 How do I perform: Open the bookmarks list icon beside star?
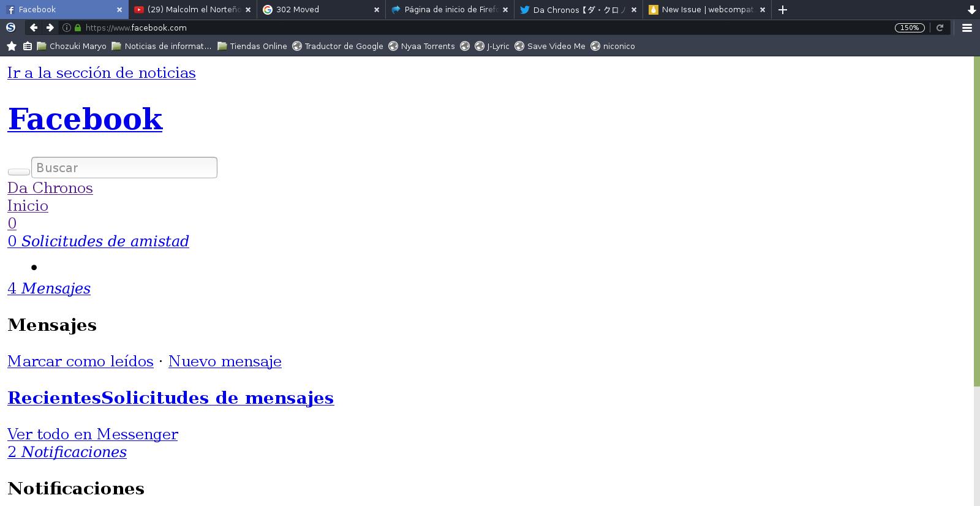click(x=28, y=46)
